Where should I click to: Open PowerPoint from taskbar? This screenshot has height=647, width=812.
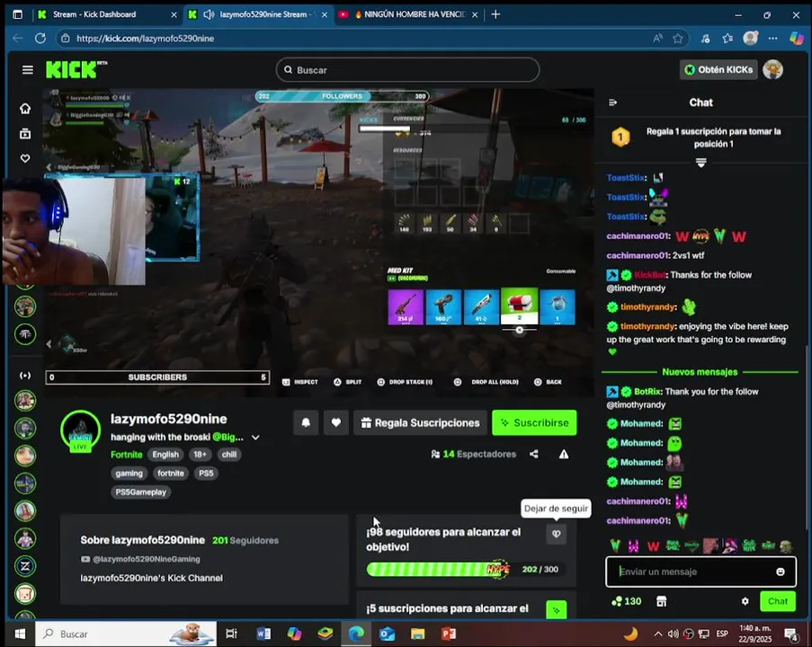[449, 634]
